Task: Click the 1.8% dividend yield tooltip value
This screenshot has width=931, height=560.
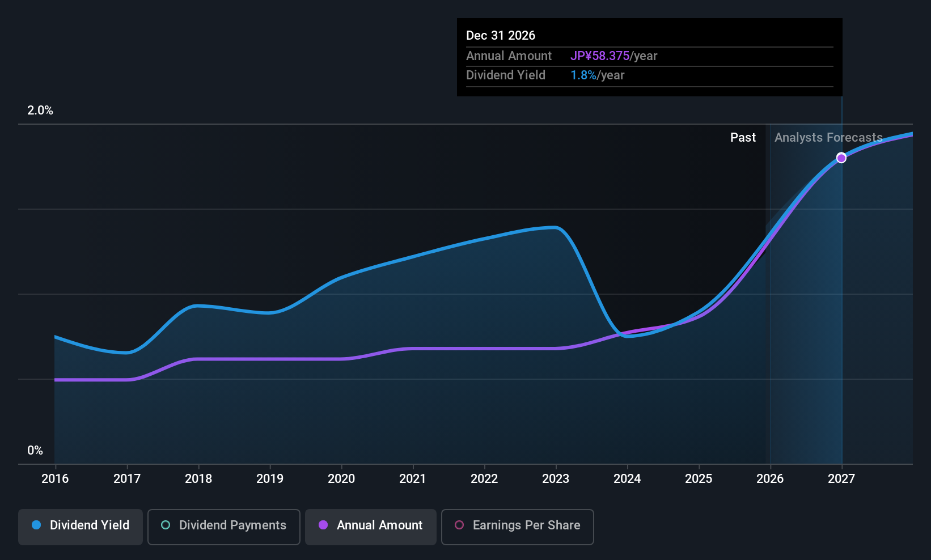Action: [583, 75]
